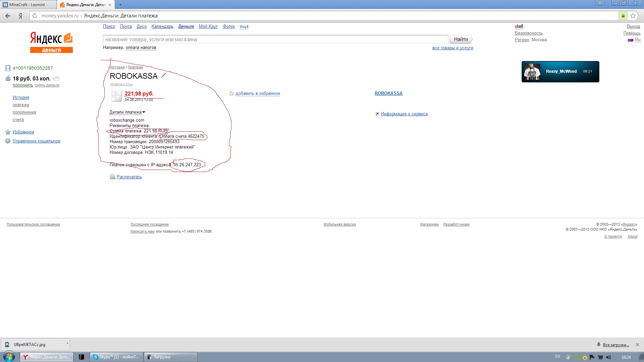Open Календарь in the top service menu
This screenshot has width=644, height=362.
(x=162, y=26)
